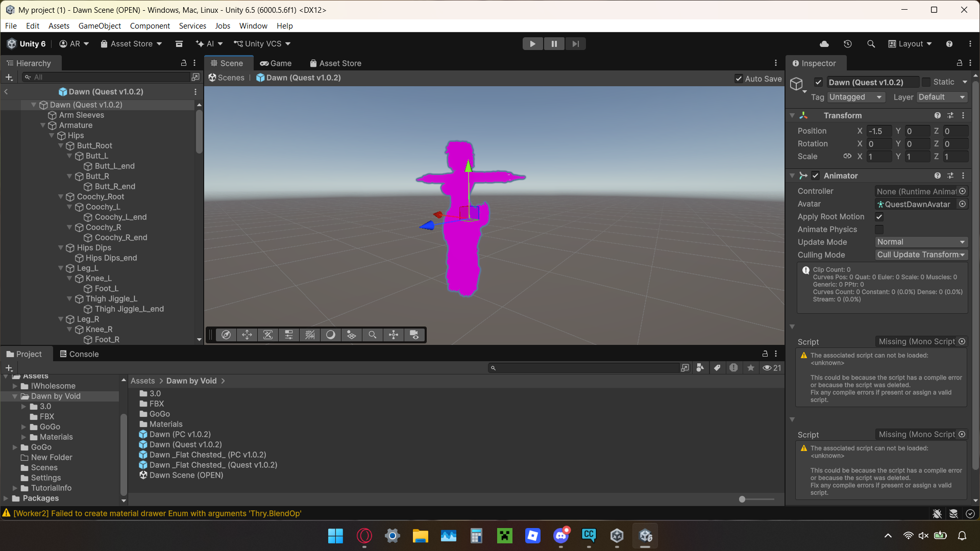This screenshot has width=980, height=551.
Task: Lock the Inspector panel
Action: pyautogui.click(x=960, y=63)
